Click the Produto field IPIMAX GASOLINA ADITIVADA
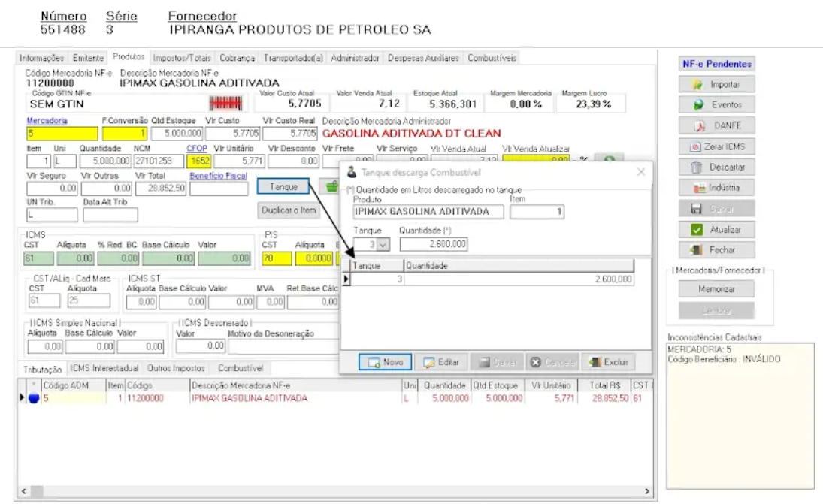Screen dimensions: 823x504 coord(428,212)
